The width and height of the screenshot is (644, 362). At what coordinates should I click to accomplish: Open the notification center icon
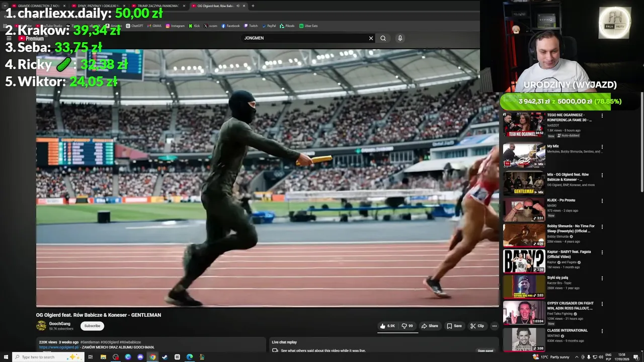click(636, 357)
